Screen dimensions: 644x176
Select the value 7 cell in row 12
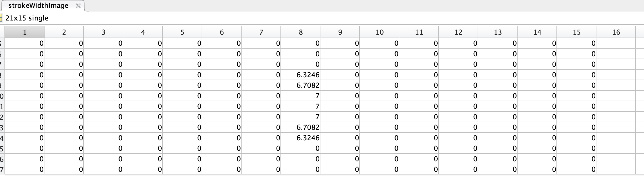tap(301, 117)
